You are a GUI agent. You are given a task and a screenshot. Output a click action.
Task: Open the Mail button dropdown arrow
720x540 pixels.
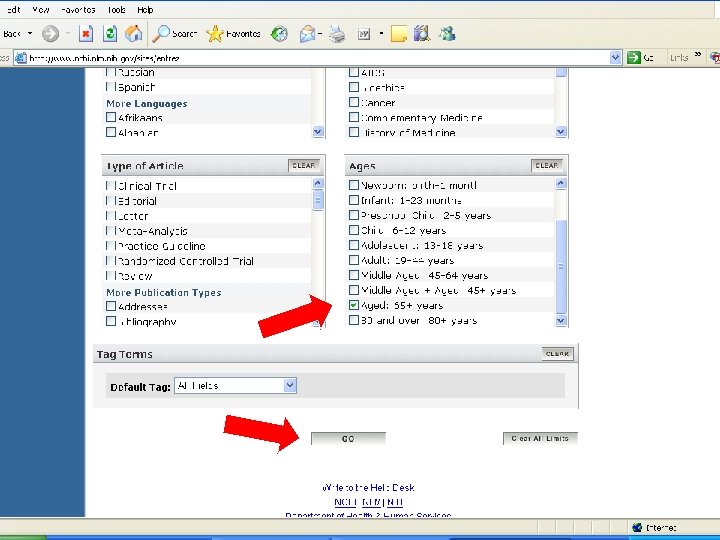coord(320,34)
